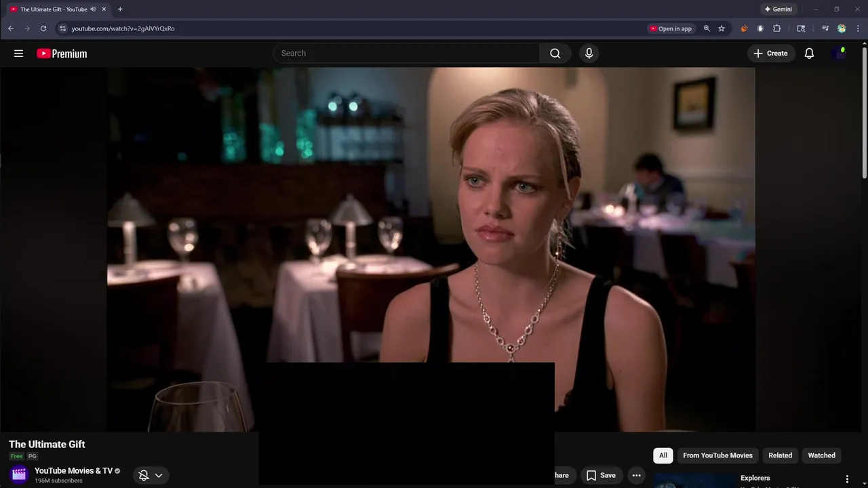Click the Free badge
The image size is (868, 488).
[x=16, y=456]
